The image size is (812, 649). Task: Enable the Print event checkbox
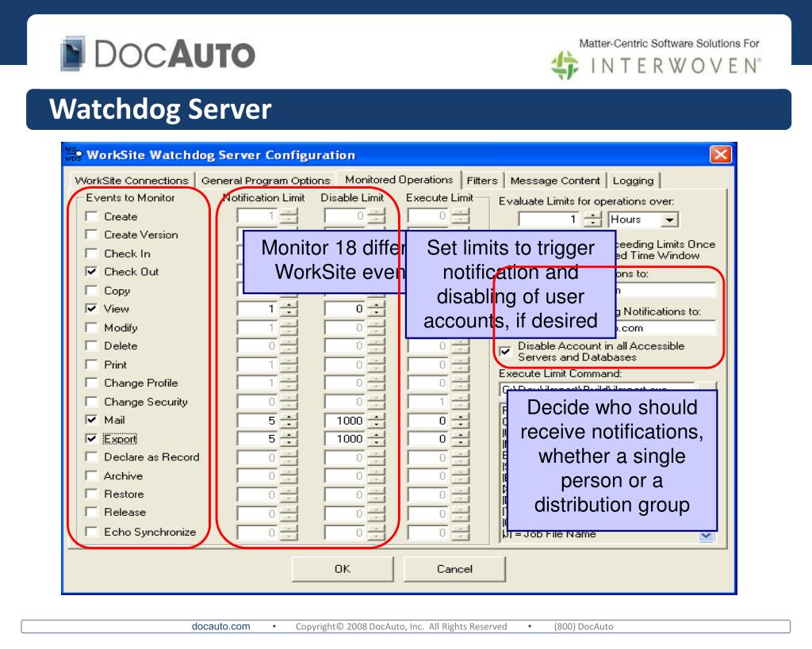click(x=92, y=365)
